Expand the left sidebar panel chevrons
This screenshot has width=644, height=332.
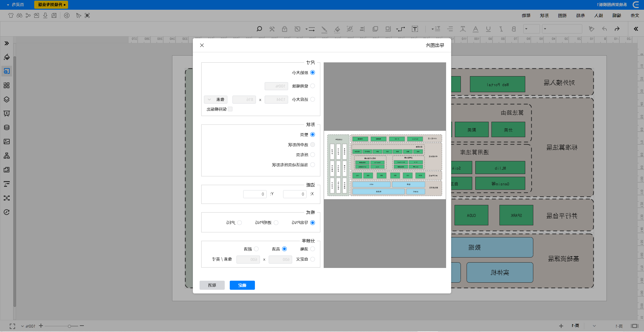(6, 43)
